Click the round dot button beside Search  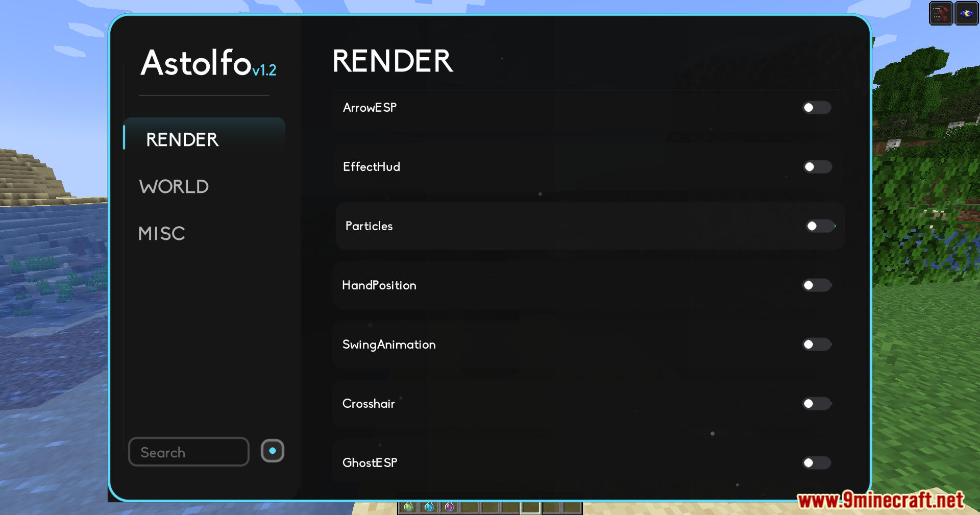[273, 451]
